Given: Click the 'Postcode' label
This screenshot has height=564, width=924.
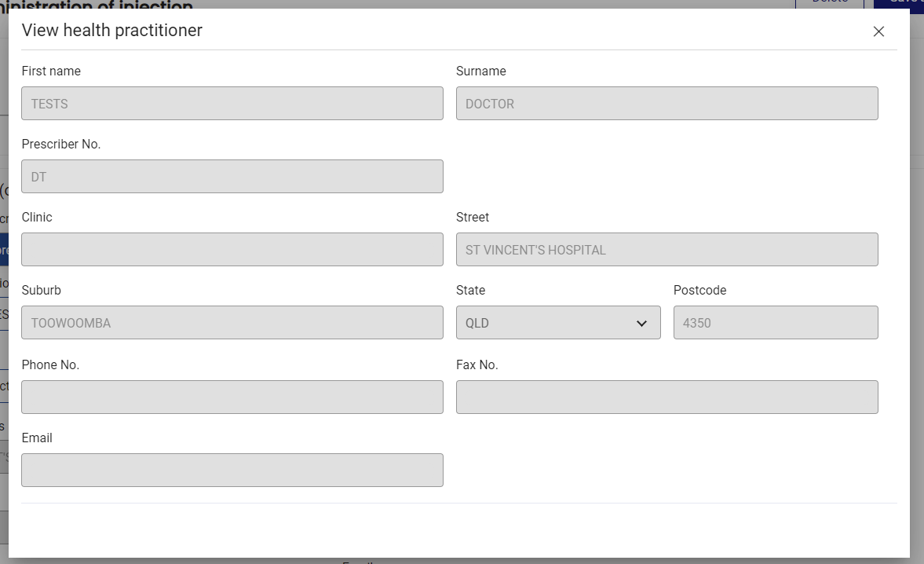Looking at the screenshot, I should point(700,291).
